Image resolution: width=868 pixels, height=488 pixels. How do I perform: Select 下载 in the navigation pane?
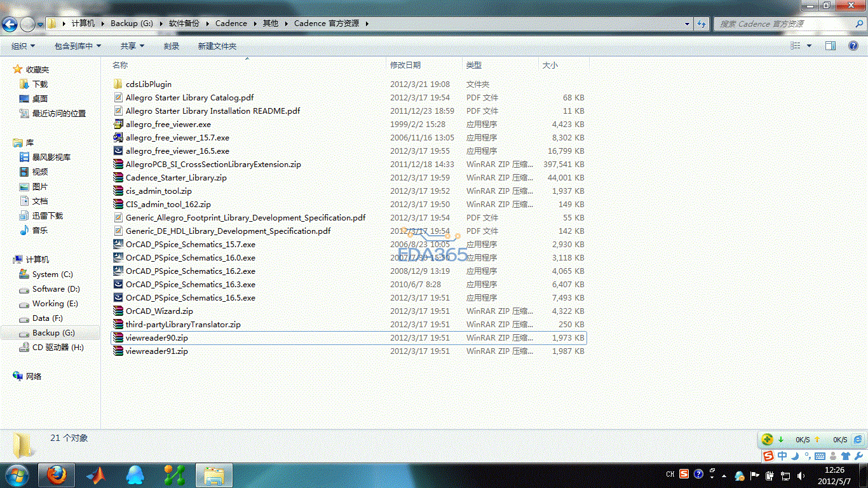(40, 84)
